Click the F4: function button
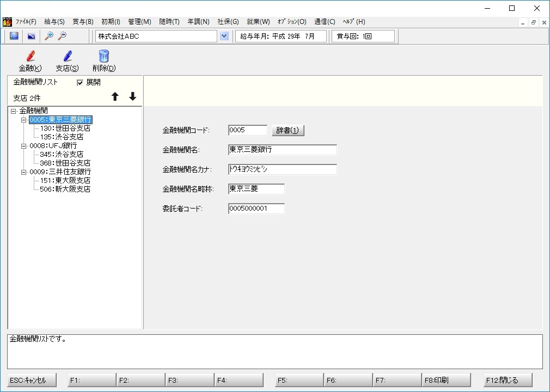Image resolution: width=550 pixels, height=392 pixels. [x=239, y=380]
